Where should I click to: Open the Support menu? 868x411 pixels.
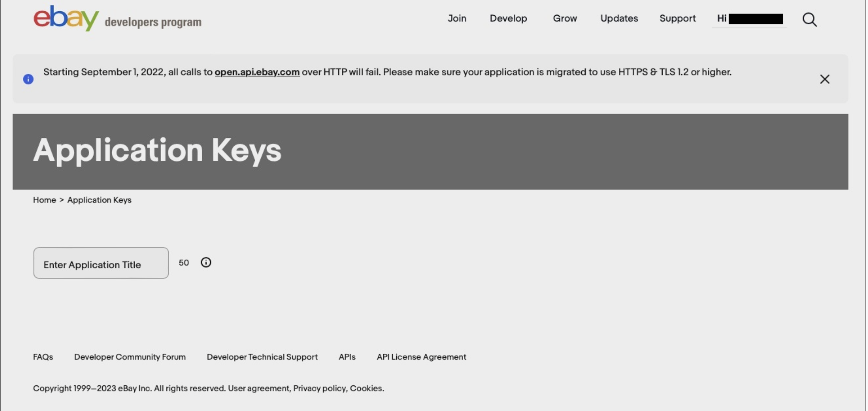677,18
